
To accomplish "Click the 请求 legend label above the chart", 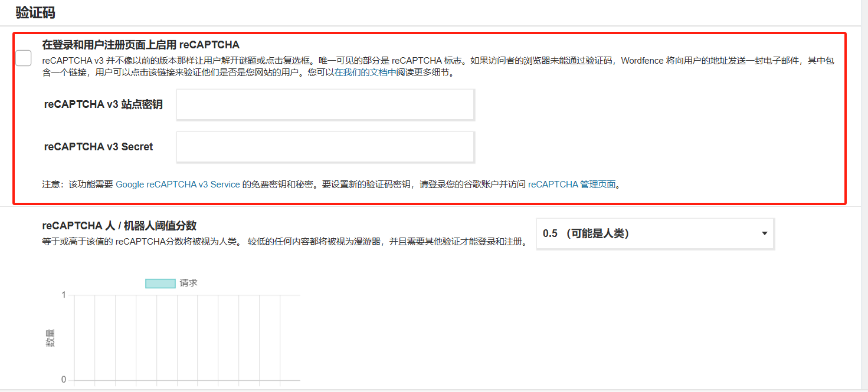I will [x=188, y=282].
